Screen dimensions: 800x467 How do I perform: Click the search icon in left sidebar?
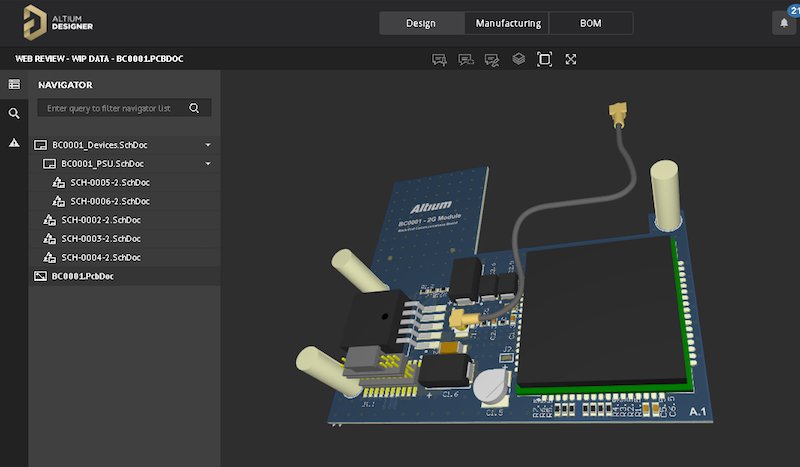[x=14, y=114]
